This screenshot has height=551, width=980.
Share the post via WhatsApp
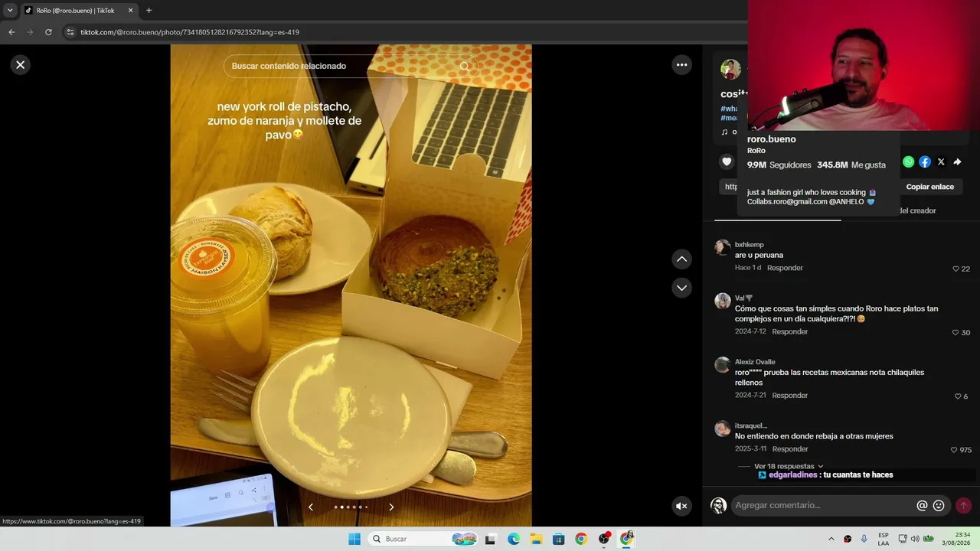pos(908,161)
